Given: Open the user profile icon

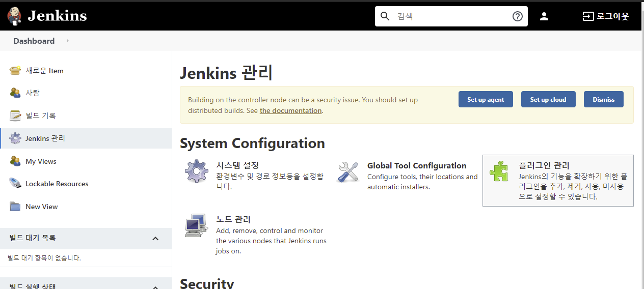Looking at the screenshot, I should coord(544,16).
